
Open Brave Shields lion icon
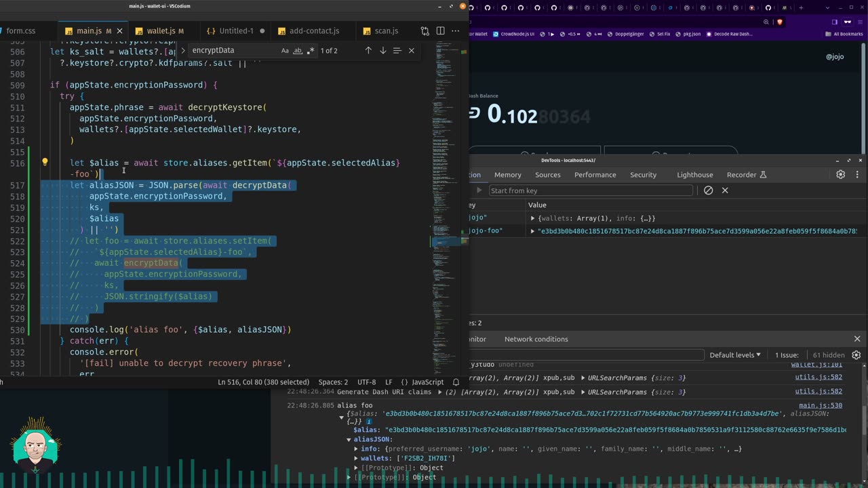click(780, 22)
